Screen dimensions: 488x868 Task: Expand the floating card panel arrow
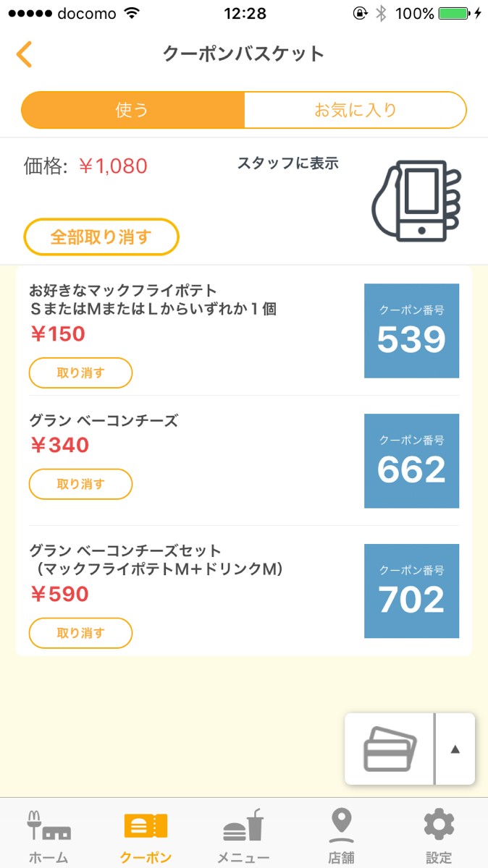(x=455, y=749)
